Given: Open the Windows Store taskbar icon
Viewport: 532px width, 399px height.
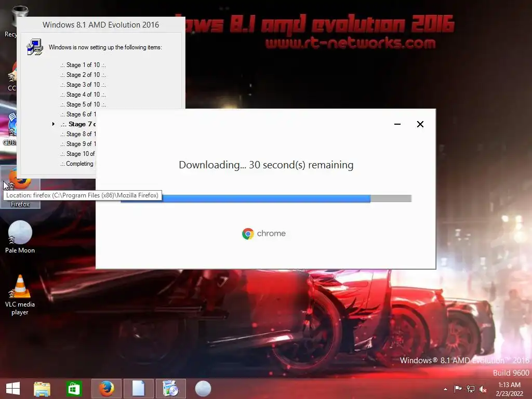Looking at the screenshot, I should (x=74, y=389).
